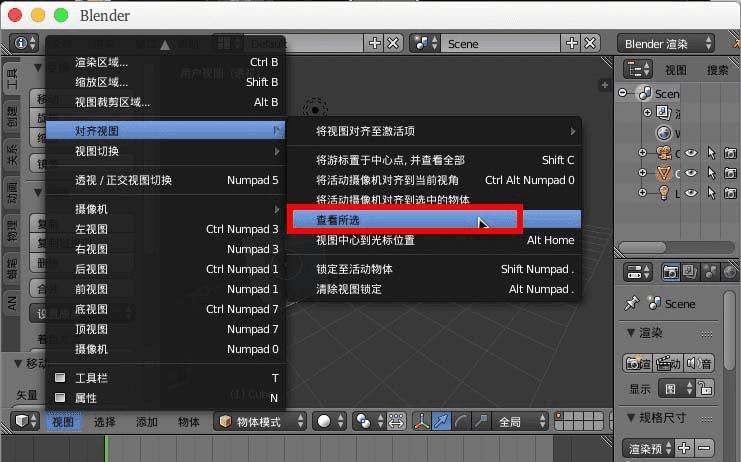The height and width of the screenshot is (462, 741).
Task: Toggle the 3D manipulator axes icon
Action: pyautogui.click(x=422, y=420)
